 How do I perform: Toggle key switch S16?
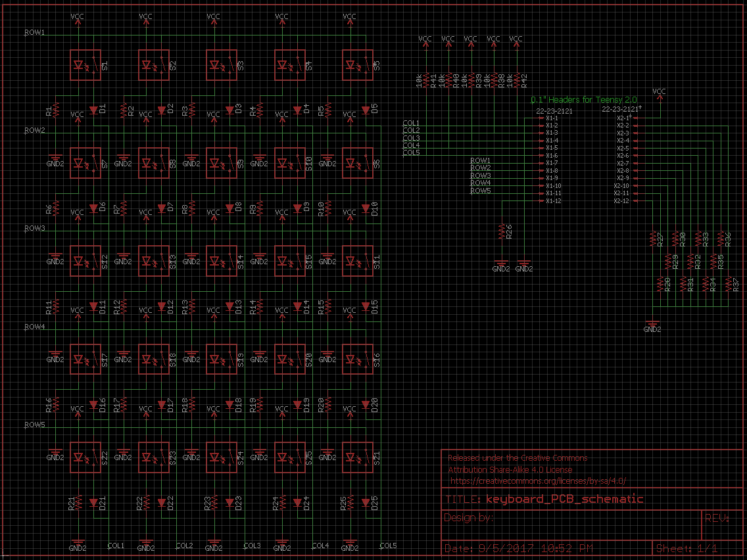(x=358, y=358)
